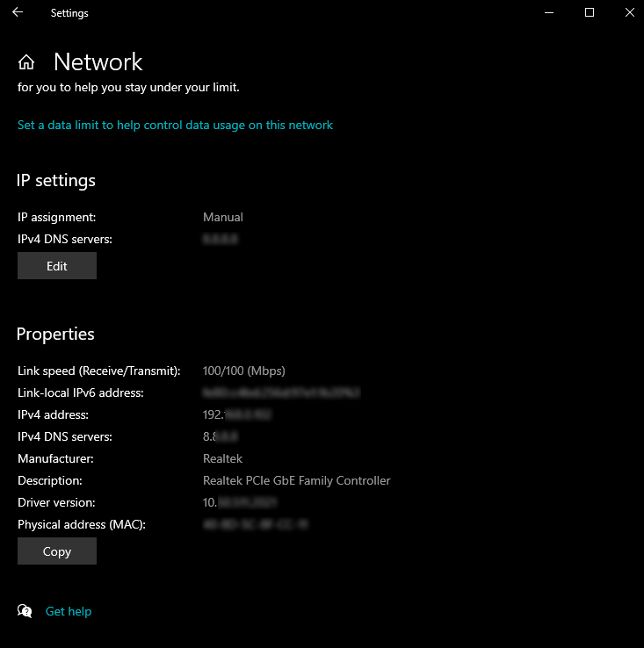Go to Settings home via house icon

[26, 61]
